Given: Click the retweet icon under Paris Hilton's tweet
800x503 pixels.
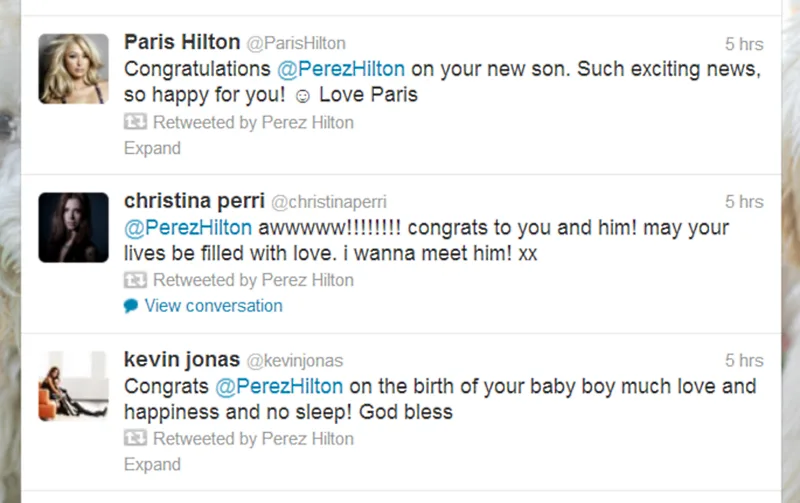Looking at the screenshot, I should click(135, 122).
